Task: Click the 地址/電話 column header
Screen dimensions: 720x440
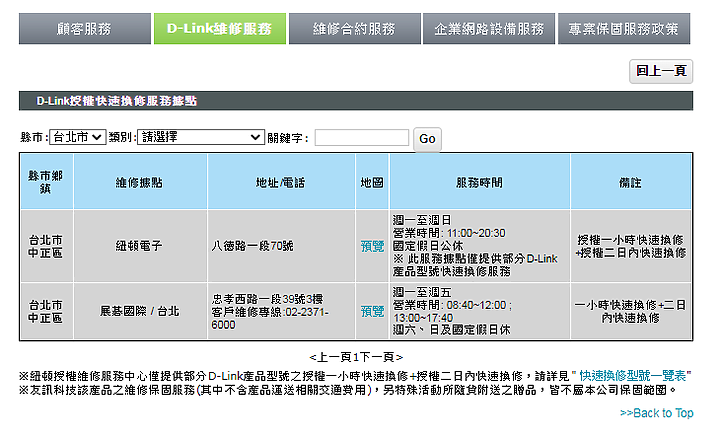Action: [281, 182]
